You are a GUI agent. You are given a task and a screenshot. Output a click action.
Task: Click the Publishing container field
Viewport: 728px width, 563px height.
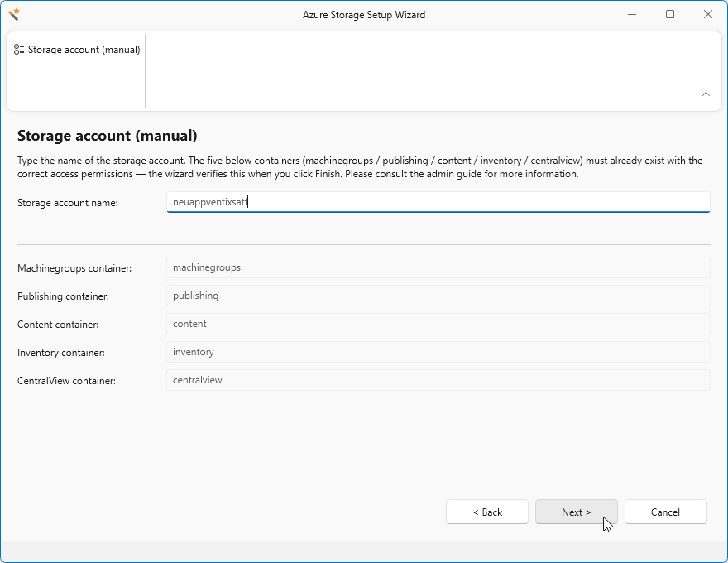(x=438, y=296)
